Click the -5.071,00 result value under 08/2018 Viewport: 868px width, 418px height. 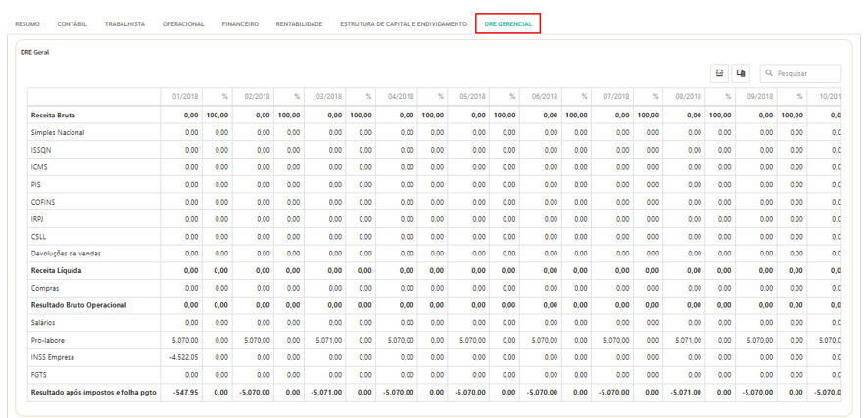coord(686,392)
